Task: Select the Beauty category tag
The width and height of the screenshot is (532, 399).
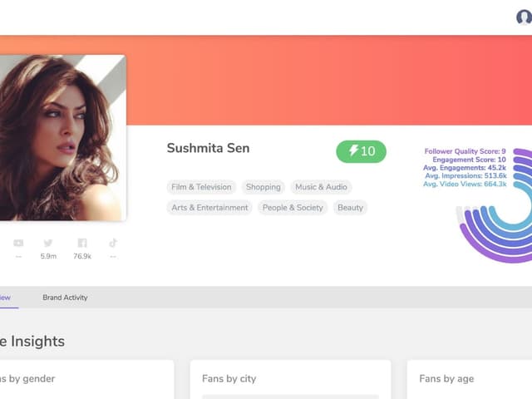Action: [x=350, y=208]
